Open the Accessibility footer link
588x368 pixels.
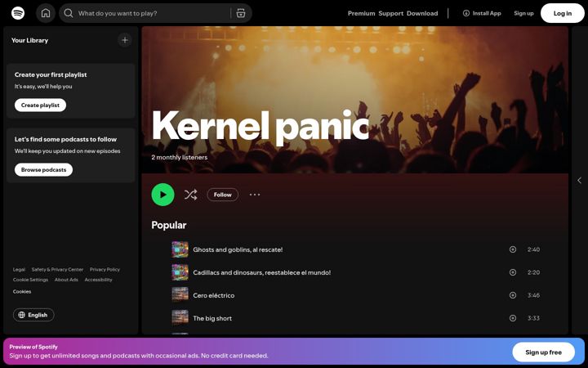(98, 280)
